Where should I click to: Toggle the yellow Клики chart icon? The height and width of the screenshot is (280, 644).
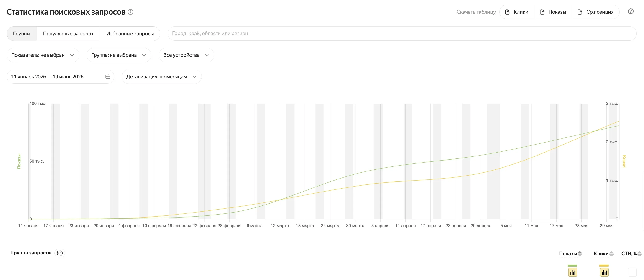(604, 272)
